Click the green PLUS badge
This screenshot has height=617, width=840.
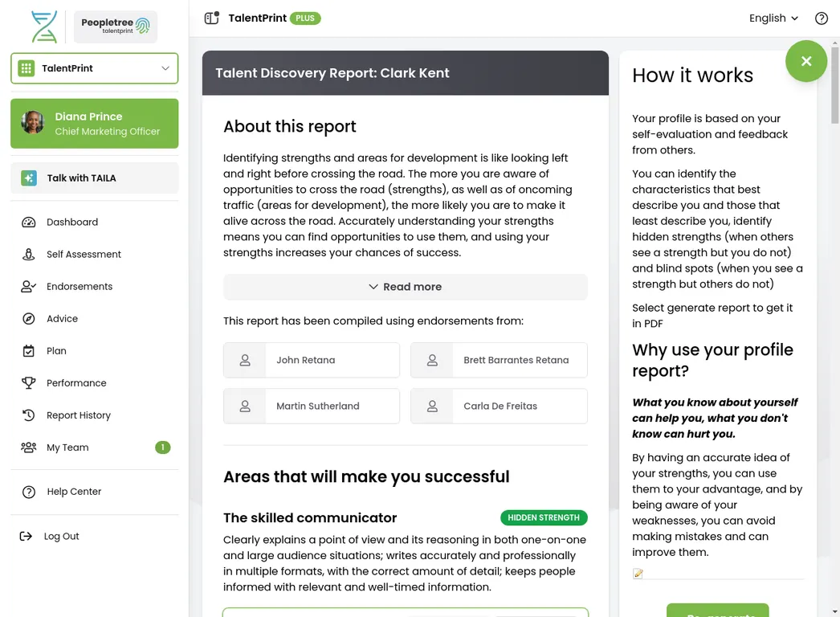pos(305,18)
